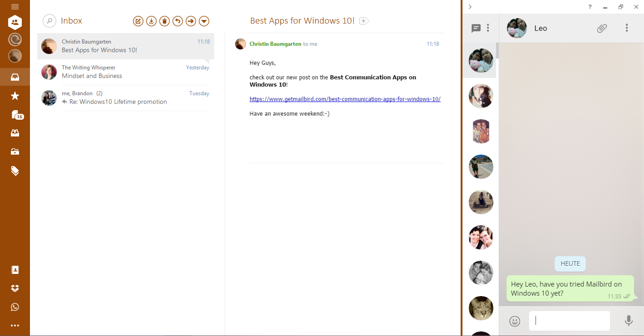644x336 pixels.
Task: Click the compose new email icon
Action: tap(138, 21)
